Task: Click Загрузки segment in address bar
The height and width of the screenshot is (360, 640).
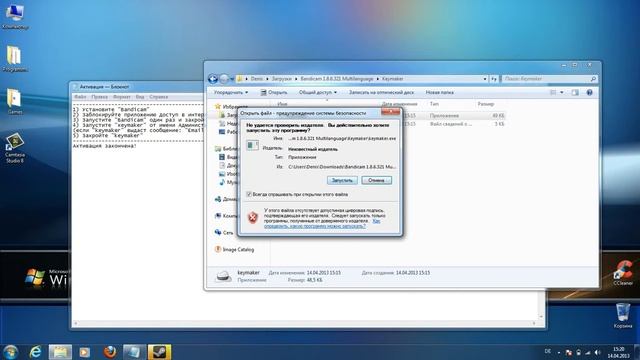Action: (282, 79)
